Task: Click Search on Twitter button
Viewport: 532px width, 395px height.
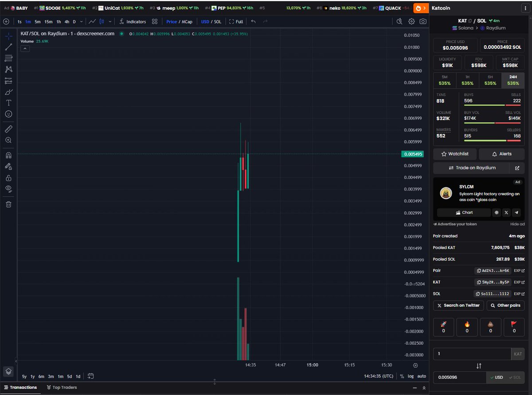Action: pyautogui.click(x=458, y=305)
